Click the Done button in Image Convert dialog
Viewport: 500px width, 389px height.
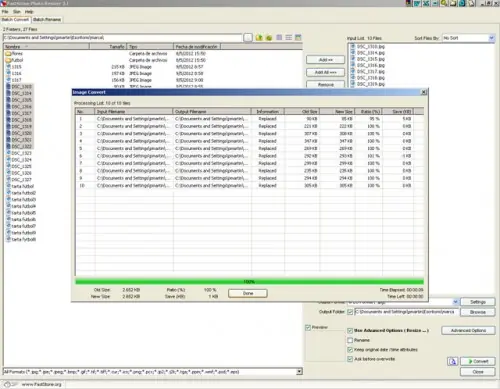[x=248, y=293]
